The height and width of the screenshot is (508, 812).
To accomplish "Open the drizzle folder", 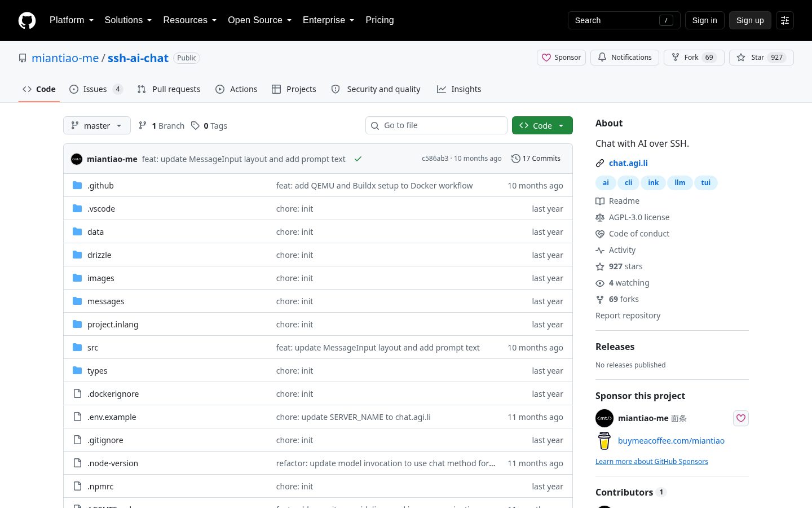I will pos(99,255).
